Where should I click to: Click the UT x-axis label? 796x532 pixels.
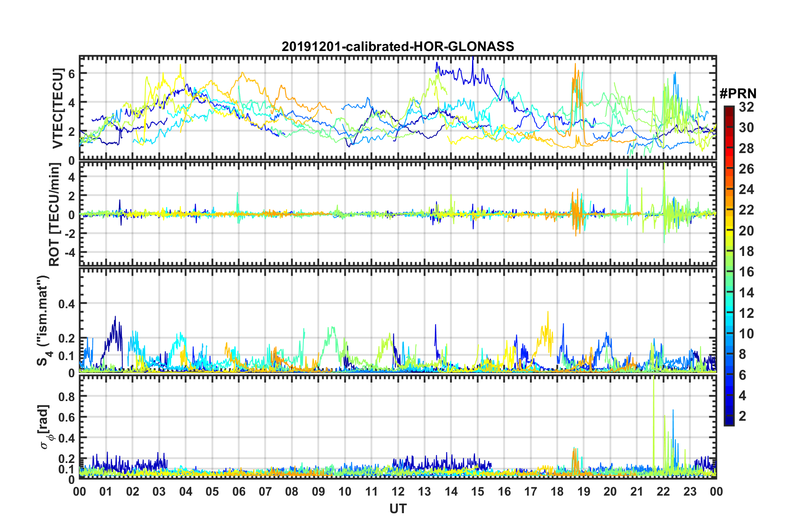click(398, 508)
